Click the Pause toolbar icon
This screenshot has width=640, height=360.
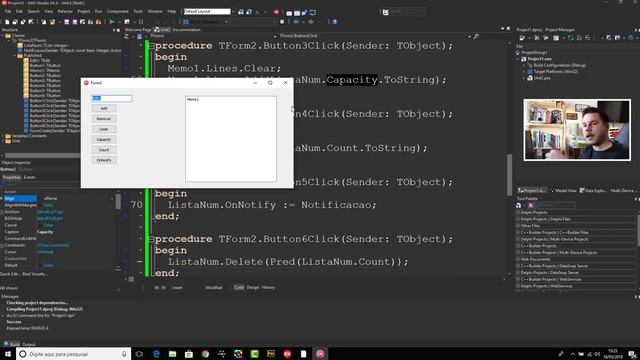pos(141,22)
